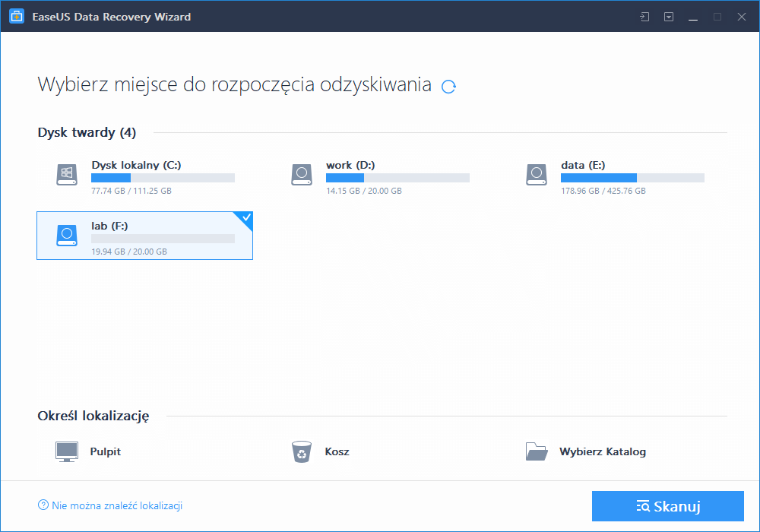Screen dimensions: 760x532
Task: Click the EaseUS logo in the title bar
Action: (x=16, y=16)
